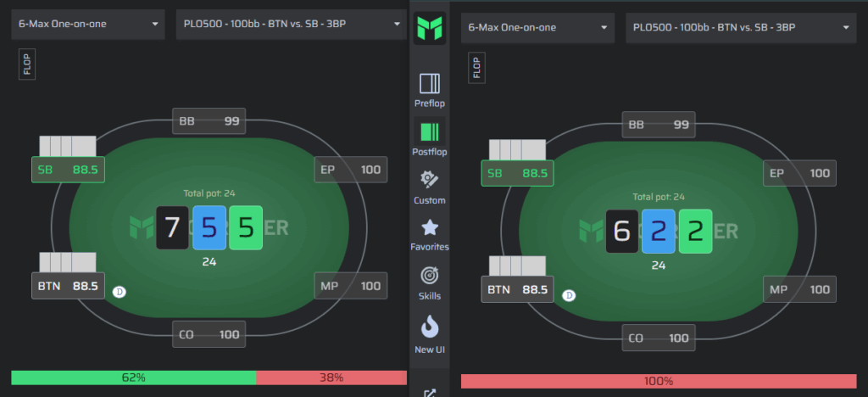
Task: Select the CO seat in left table
Action: tap(209, 334)
